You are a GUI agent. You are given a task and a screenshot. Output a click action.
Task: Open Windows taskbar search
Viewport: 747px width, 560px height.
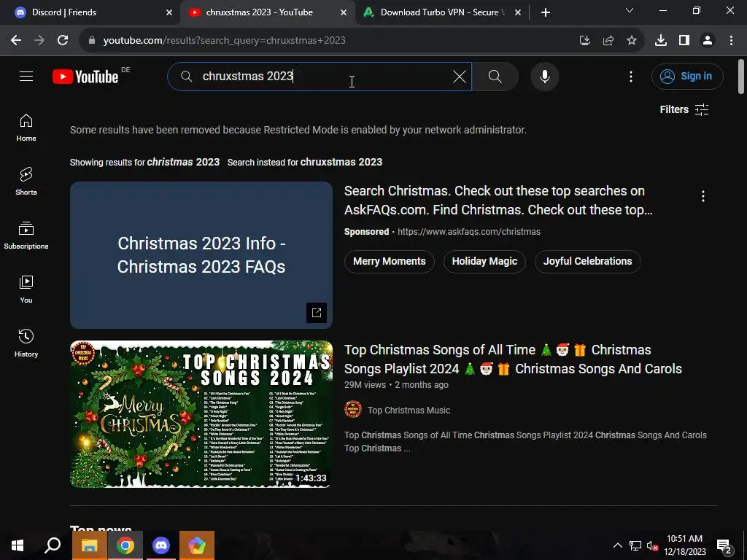pos(53,545)
